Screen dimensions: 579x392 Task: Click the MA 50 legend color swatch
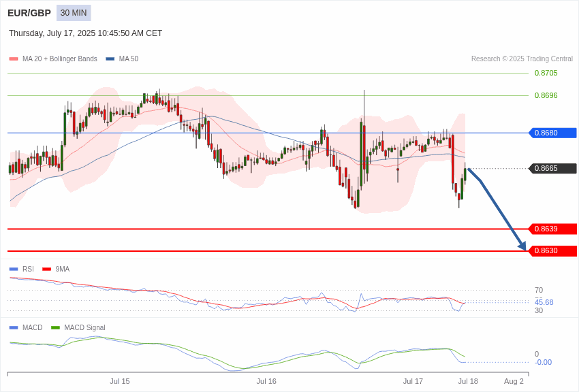[110, 59]
